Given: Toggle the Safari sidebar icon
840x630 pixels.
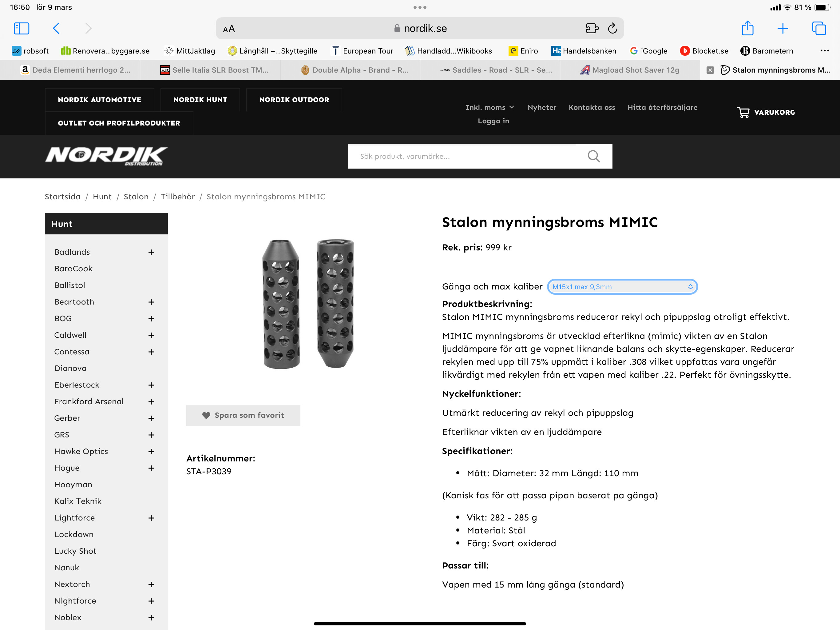Looking at the screenshot, I should tap(22, 29).
